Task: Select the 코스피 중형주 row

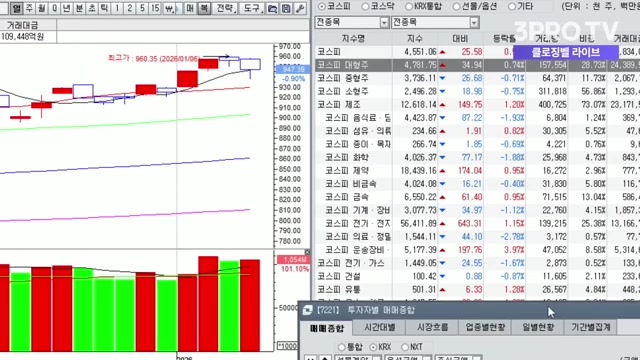Action: 477,78
